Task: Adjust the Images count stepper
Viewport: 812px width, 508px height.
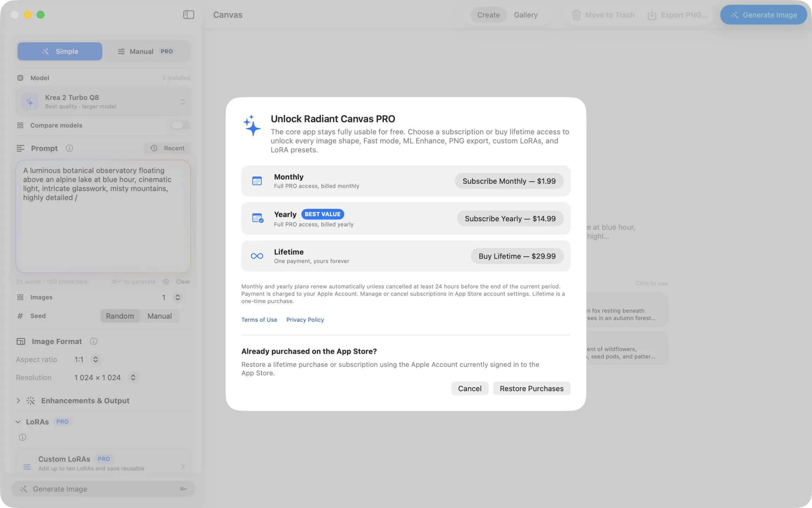Action: (178, 297)
